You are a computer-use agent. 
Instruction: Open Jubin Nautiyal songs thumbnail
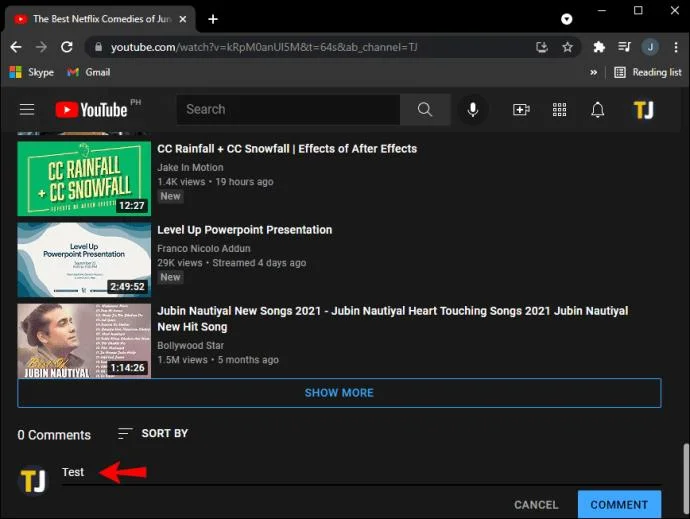coord(84,341)
